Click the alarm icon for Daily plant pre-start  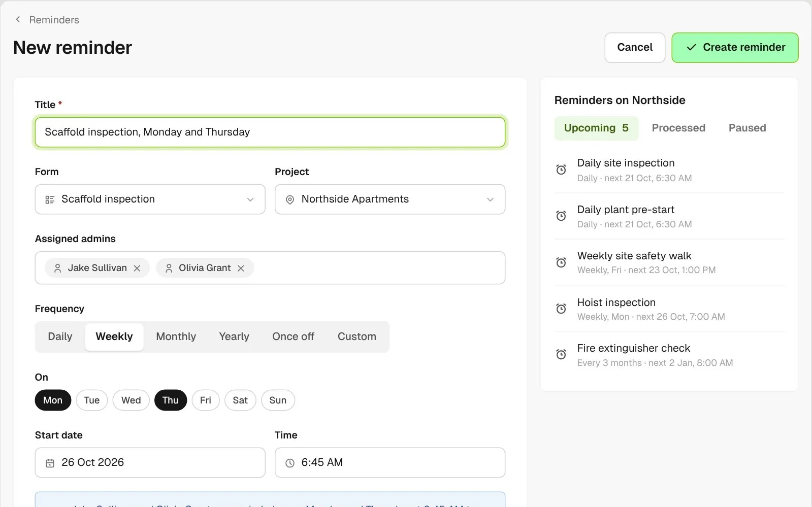pos(561,216)
